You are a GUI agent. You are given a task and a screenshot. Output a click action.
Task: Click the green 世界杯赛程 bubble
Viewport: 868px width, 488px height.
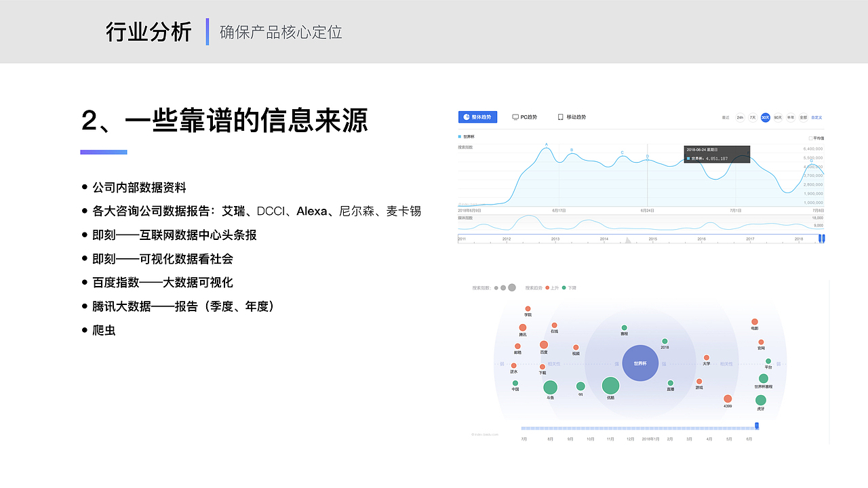(x=764, y=378)
